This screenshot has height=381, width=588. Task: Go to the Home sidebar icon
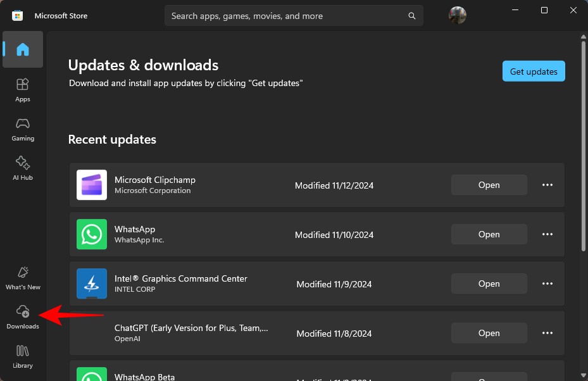pyautogui.click(x=23, y=49)
